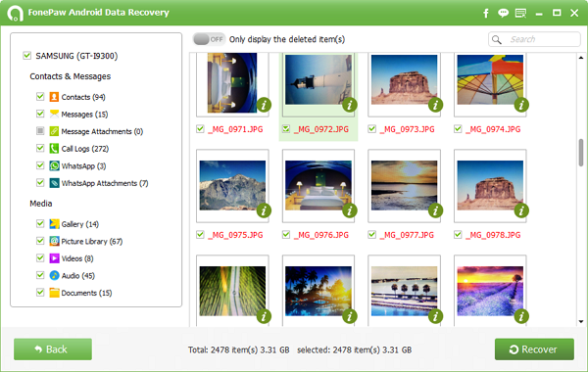Image resolution: width=588 pixels, height=372 pixels.
Task: Click the vertical scrollbar thumb
Action: click(581, 152)
